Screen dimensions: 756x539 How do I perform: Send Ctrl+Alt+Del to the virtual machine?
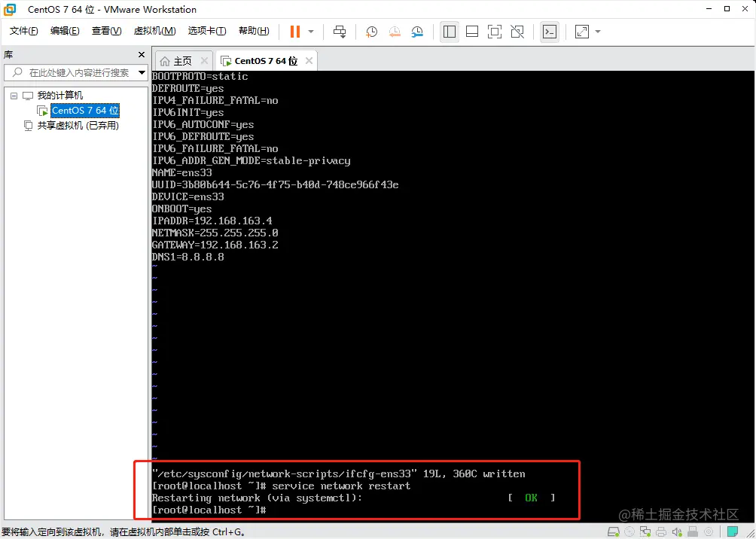tap(340, 32)
